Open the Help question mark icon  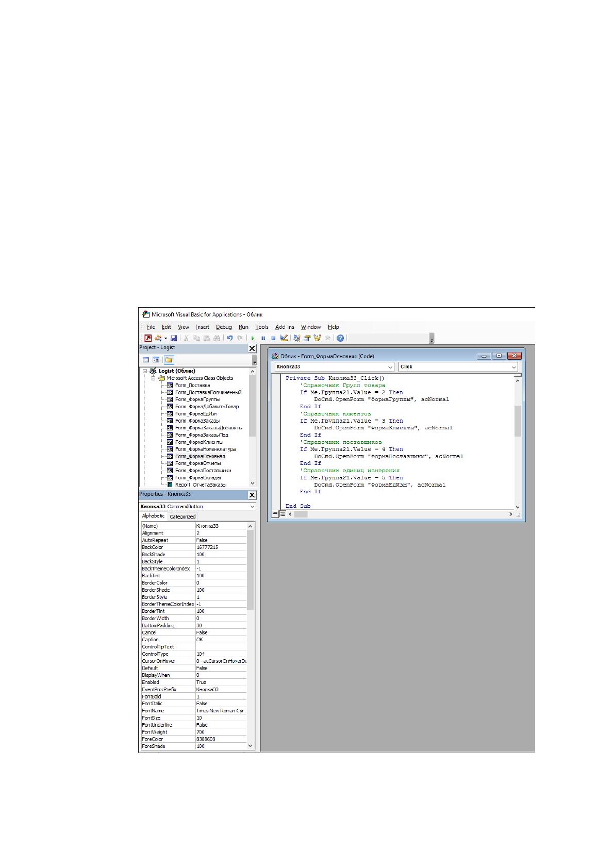pos(340,338)
